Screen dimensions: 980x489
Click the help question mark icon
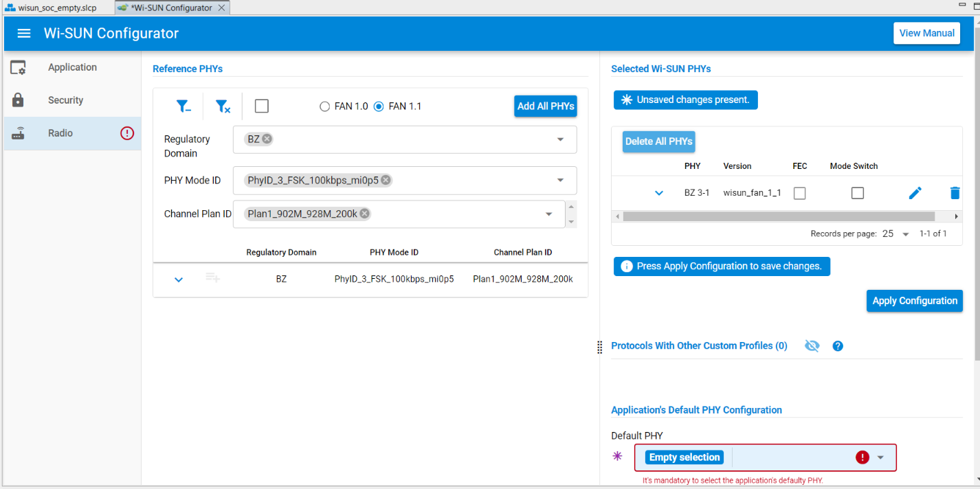point(837,346)
